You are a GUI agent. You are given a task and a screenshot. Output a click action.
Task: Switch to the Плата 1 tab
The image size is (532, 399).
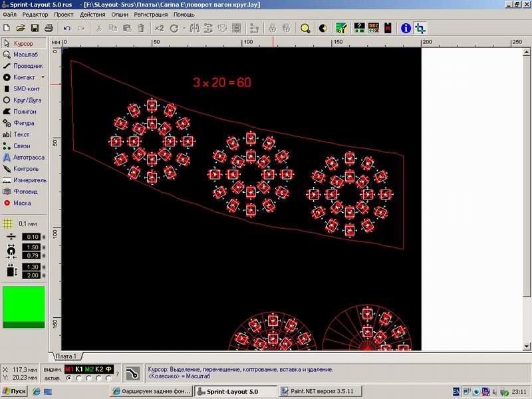click(66, 356)
